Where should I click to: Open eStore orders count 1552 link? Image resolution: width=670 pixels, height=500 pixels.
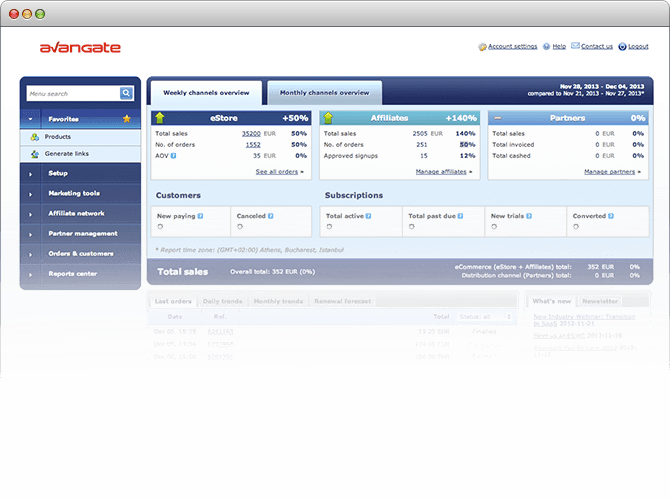tap(253, 145)
